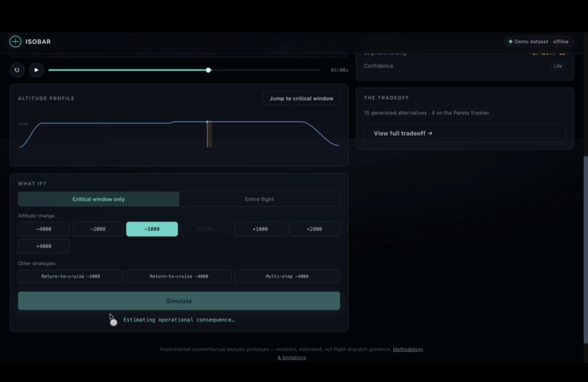Choose -2000 altitude change

click(x=98, y=229)
